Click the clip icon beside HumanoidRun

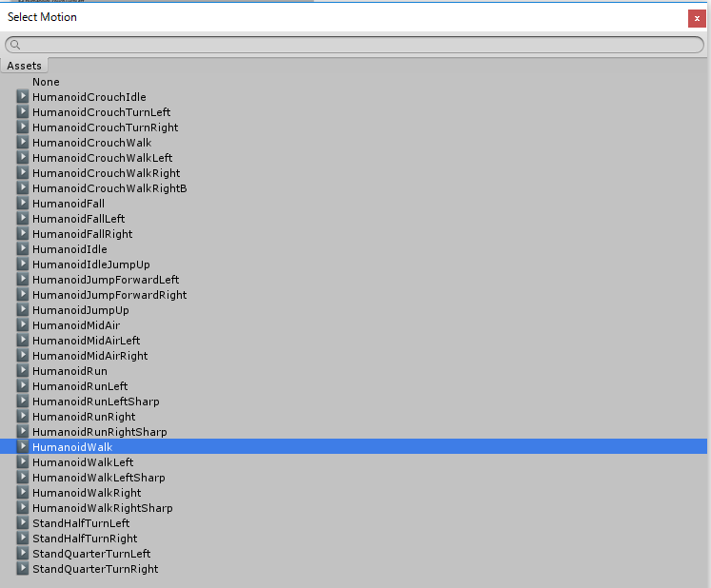tap(23, 371)
